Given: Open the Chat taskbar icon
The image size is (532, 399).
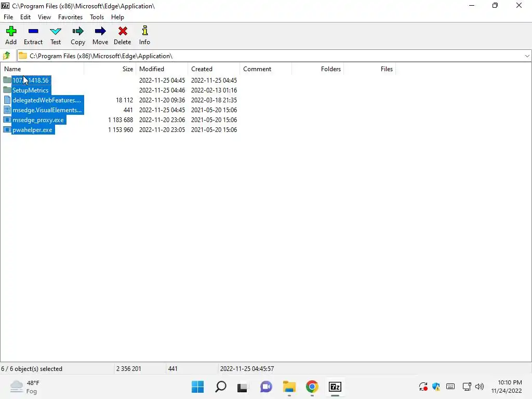Looking at the screenshot, I should (x=267, y=387).
